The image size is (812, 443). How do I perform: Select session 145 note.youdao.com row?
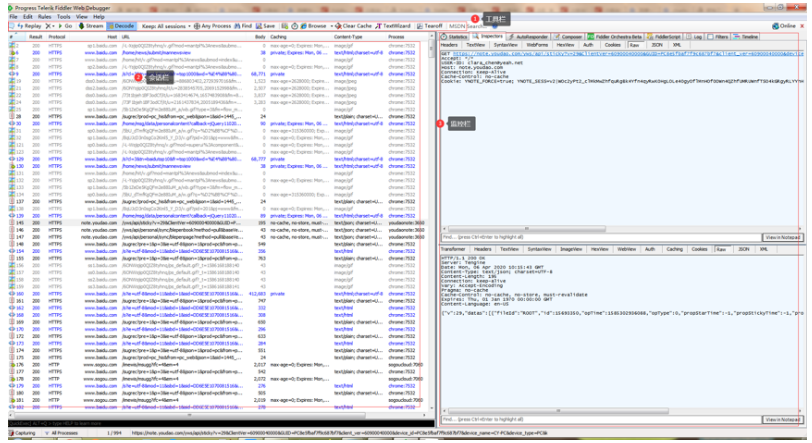tap(218, 223)
